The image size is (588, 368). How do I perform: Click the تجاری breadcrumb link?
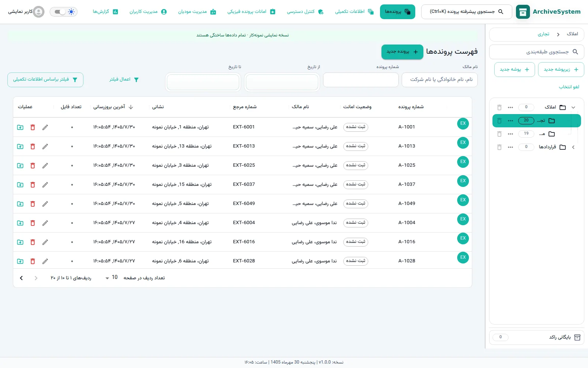pyautogui.click(x=544, y=34)
